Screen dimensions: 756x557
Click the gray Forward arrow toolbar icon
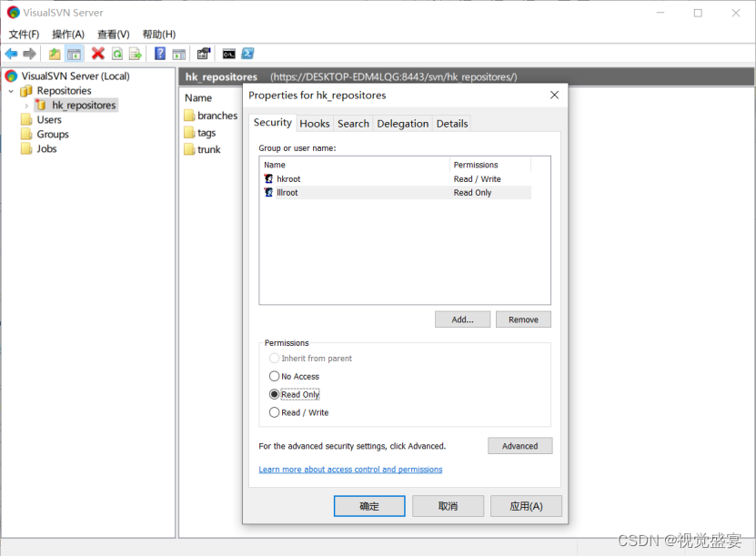click(29, 54)
